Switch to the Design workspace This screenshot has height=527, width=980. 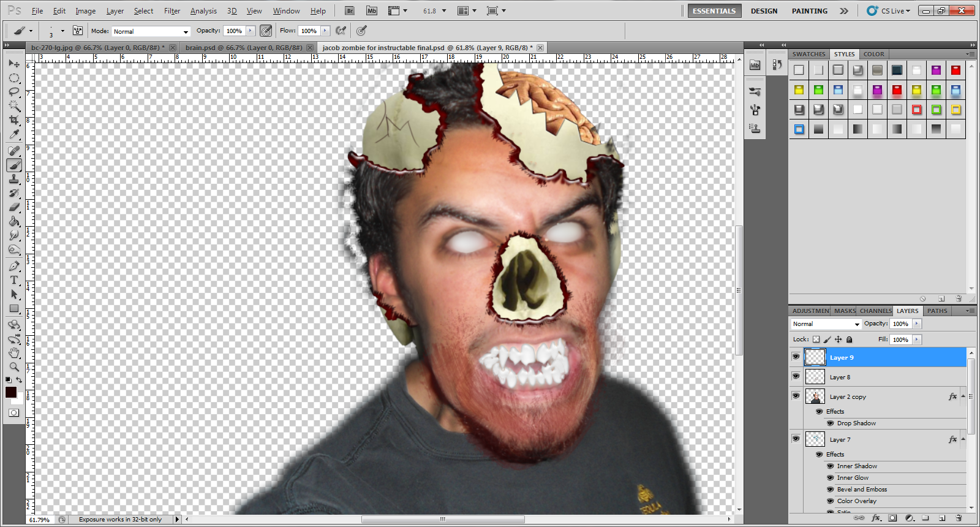coord(764,11)
